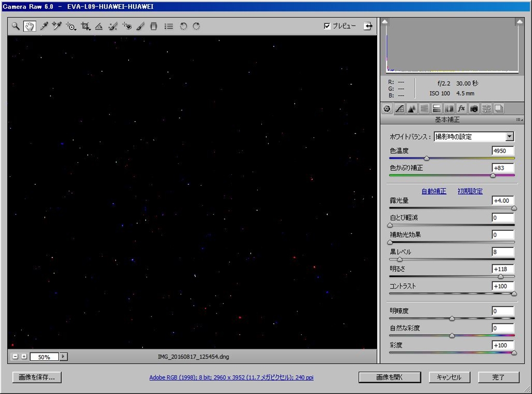Screen dimensions: 532x394
Task: Open the Lens Corrections tab
Action: pyautogui.click(x=449, y=109)
